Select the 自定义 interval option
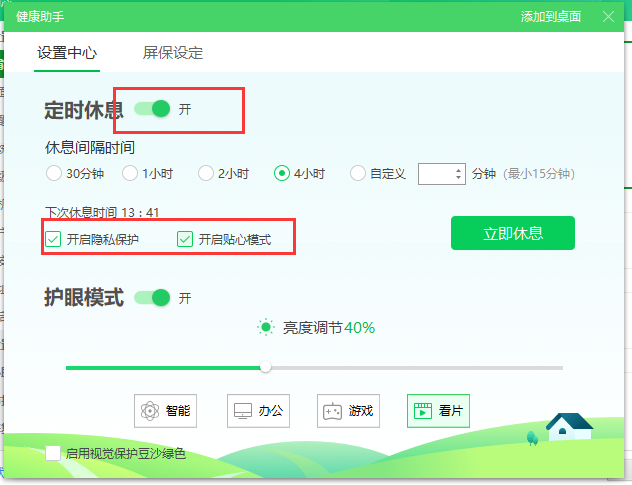This screenshot has height=485, width=632. click(x=358, y=173)
